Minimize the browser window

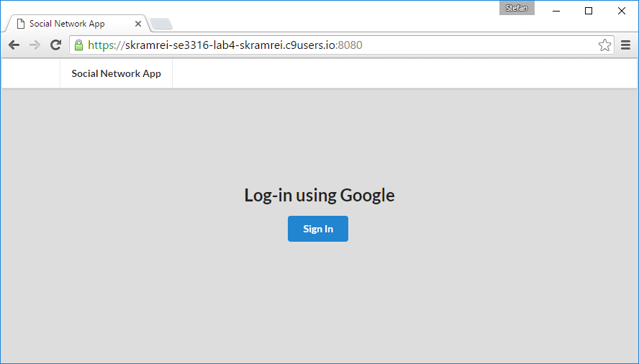pos(556,11)
